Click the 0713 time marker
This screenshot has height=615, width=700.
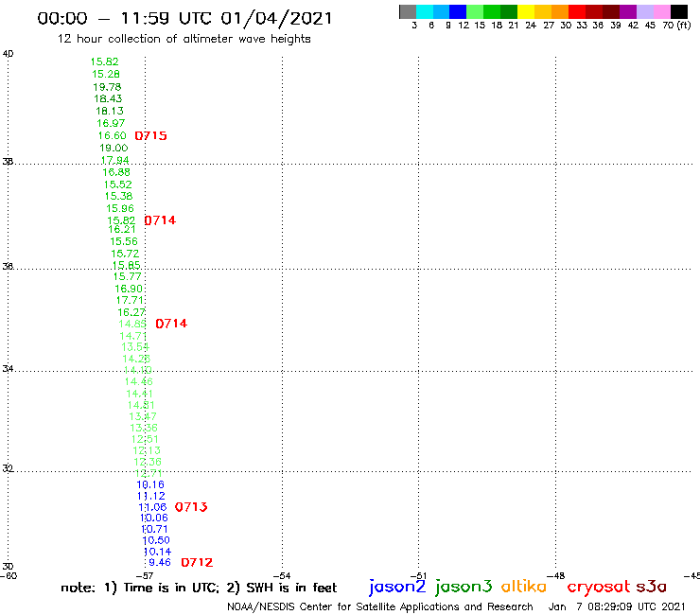[191, 507]
